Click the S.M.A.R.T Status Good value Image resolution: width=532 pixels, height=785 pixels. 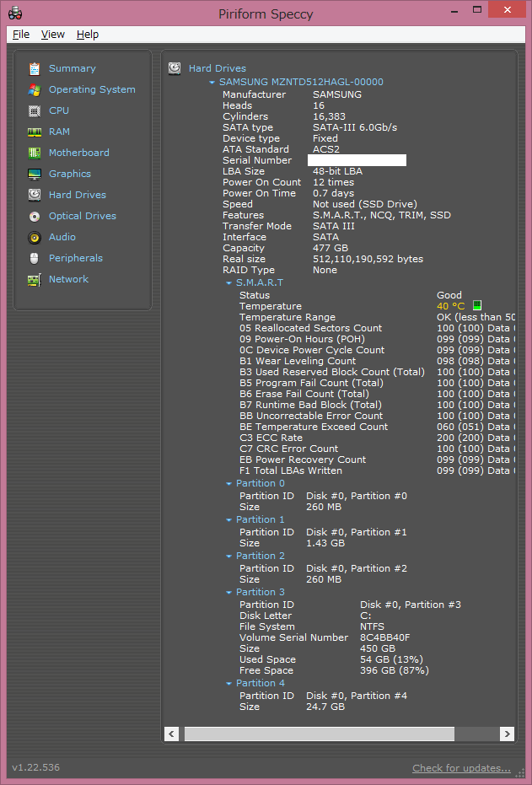click(x=449, y=295)
